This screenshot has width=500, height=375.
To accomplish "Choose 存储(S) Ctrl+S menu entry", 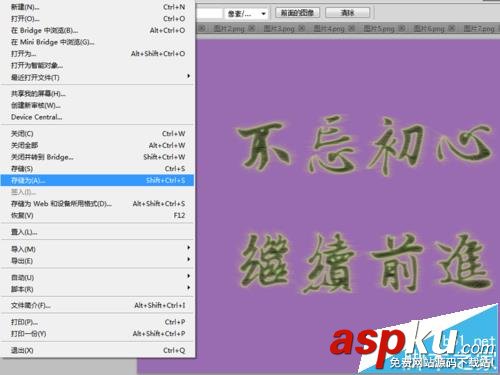I will tap(97, 169).
